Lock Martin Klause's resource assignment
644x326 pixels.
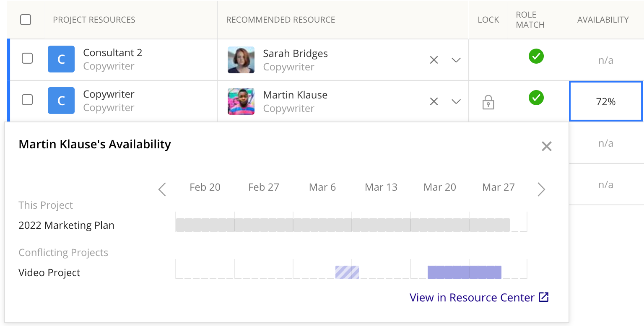pyautogui.click(x=488, y=101)
